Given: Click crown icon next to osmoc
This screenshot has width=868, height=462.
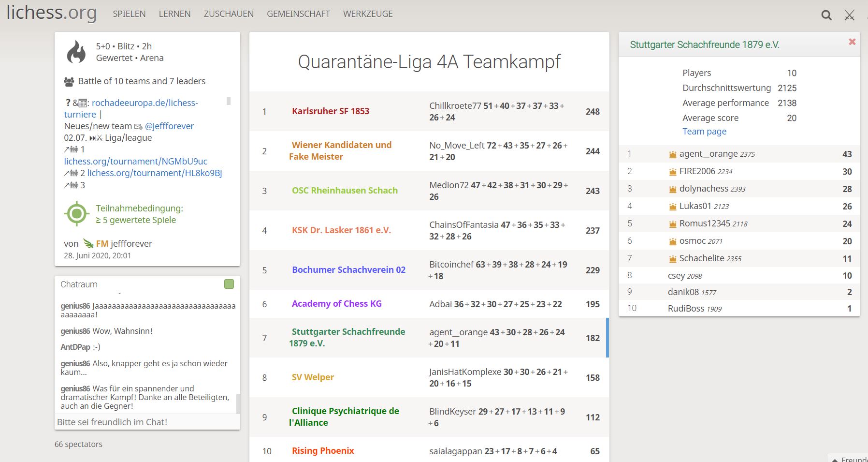Looking at the screenshot, I should [x=673, y=241].
